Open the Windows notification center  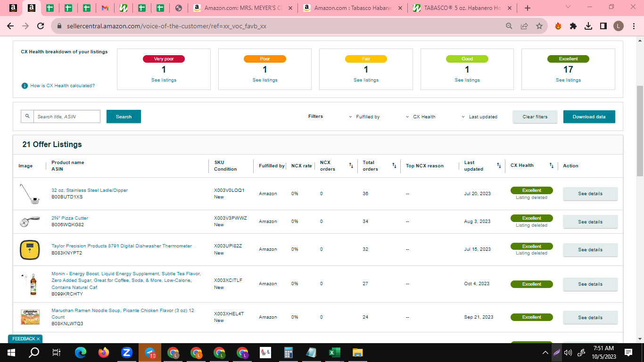(628, 353)
